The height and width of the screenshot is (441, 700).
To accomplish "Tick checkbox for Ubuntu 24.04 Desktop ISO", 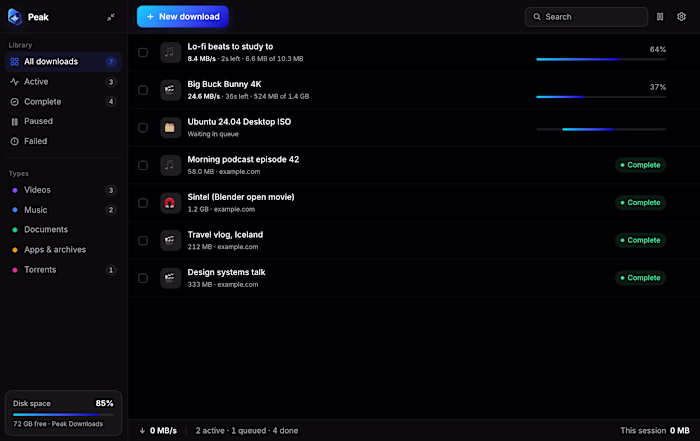I will tap(143, 128).
